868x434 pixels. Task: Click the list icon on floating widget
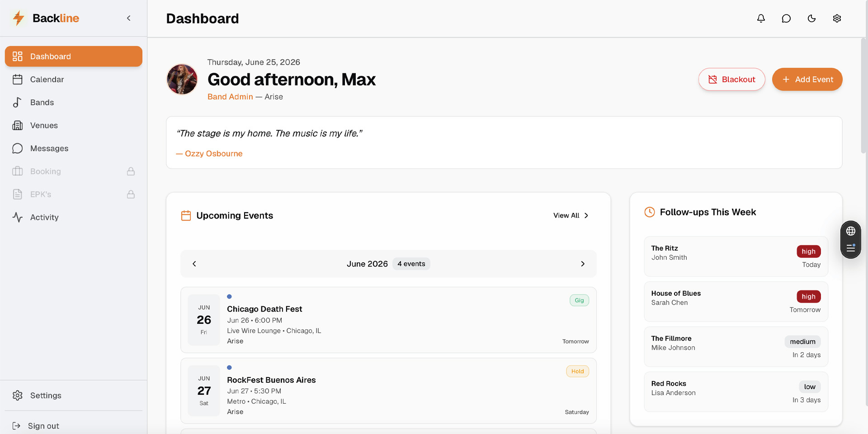[x=851, y=248]
